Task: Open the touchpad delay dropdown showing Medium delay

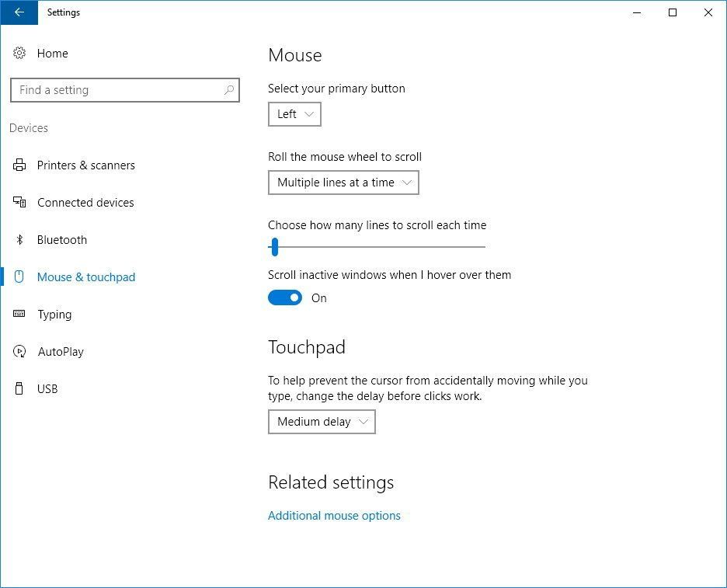Action: (x=322, y=422)
